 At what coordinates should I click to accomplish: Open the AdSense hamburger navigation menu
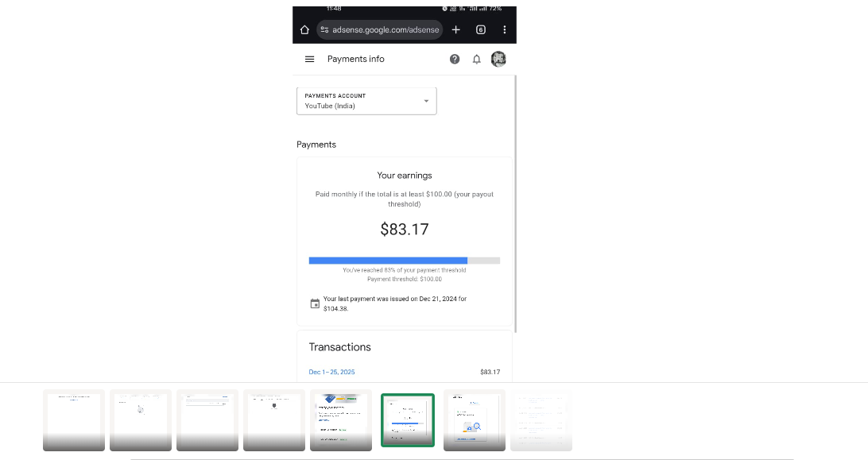(310, 59)
